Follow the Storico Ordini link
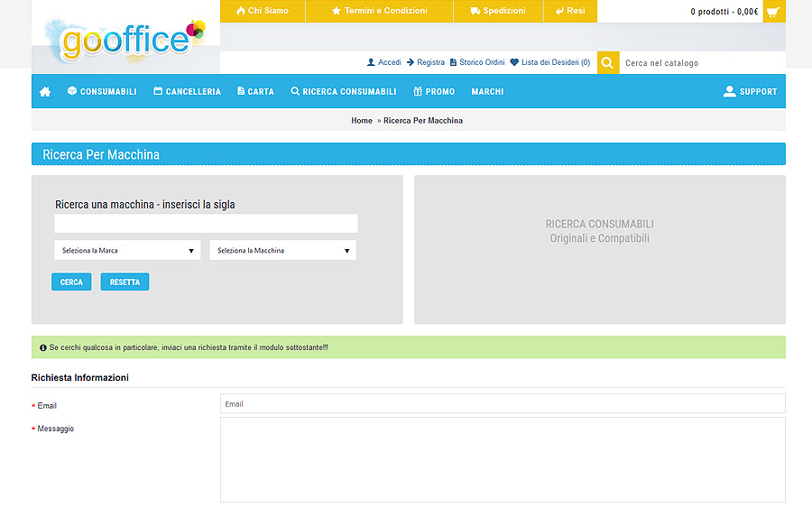Screen dimensions: 812x508 tap(482, 62)
